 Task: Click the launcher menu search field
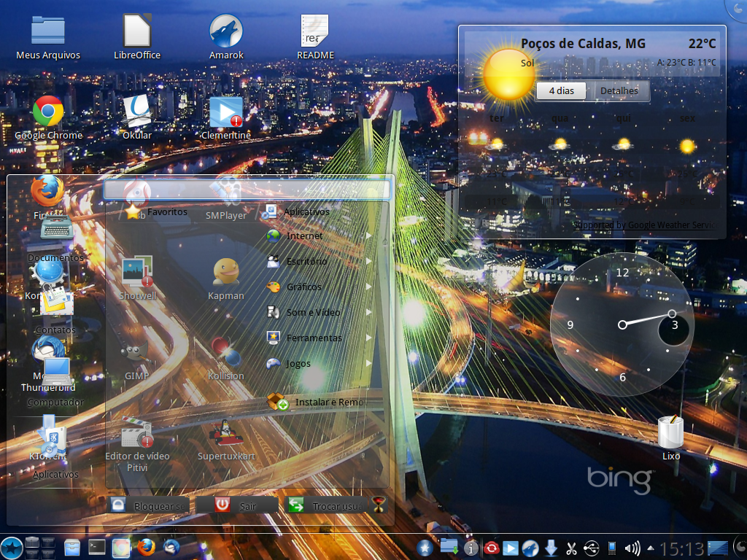tap(247, 190)
